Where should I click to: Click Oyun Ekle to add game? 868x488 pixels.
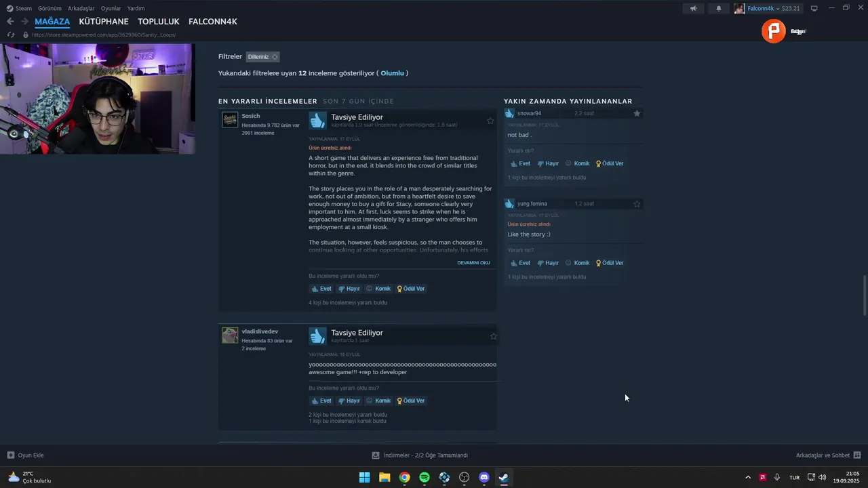point(26,455)
